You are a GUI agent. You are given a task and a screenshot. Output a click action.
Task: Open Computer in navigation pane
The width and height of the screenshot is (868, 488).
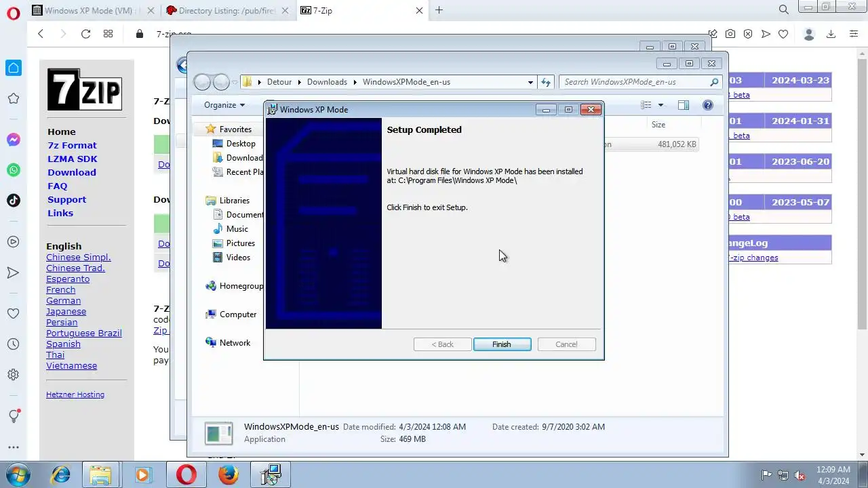pyautogui.click(x=231, y=314)
